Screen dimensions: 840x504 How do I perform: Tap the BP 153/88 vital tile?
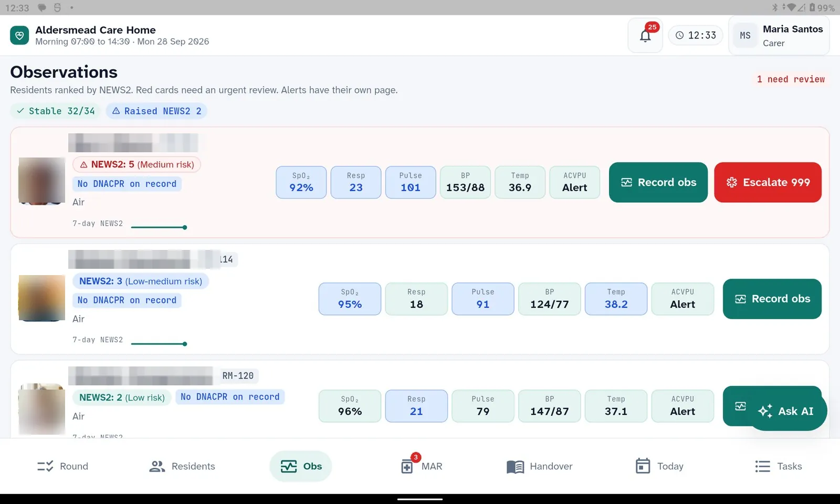click(x=465, y=182)
